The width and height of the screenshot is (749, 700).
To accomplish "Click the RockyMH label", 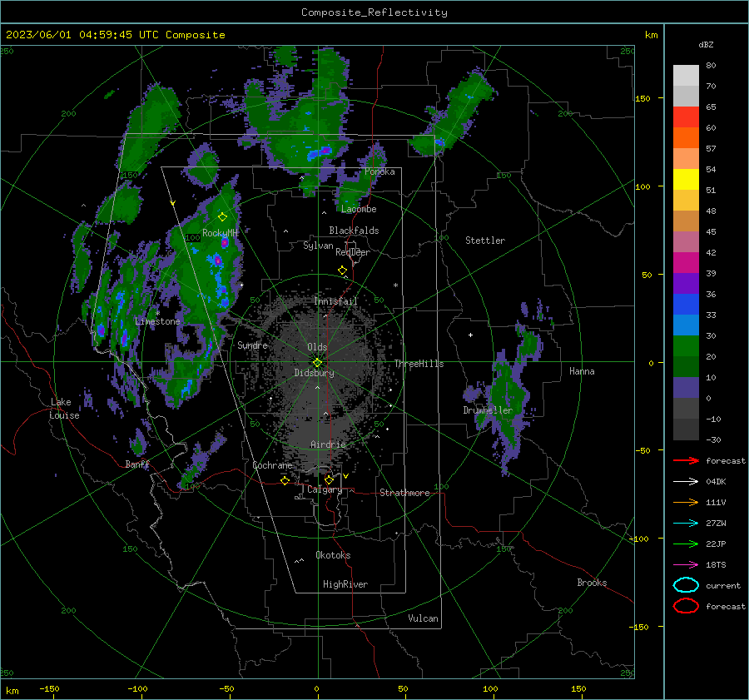I will tap(221, 233).
